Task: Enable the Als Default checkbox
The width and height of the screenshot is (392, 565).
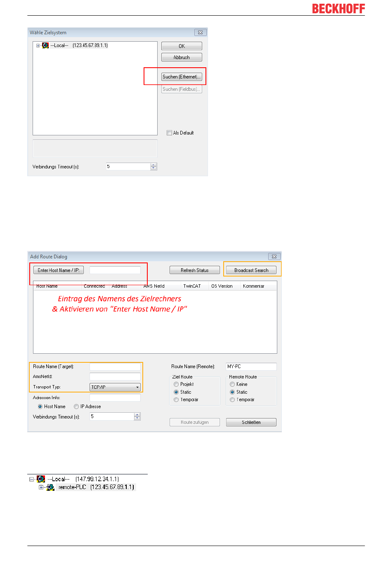Action: (x=169, y=133)
